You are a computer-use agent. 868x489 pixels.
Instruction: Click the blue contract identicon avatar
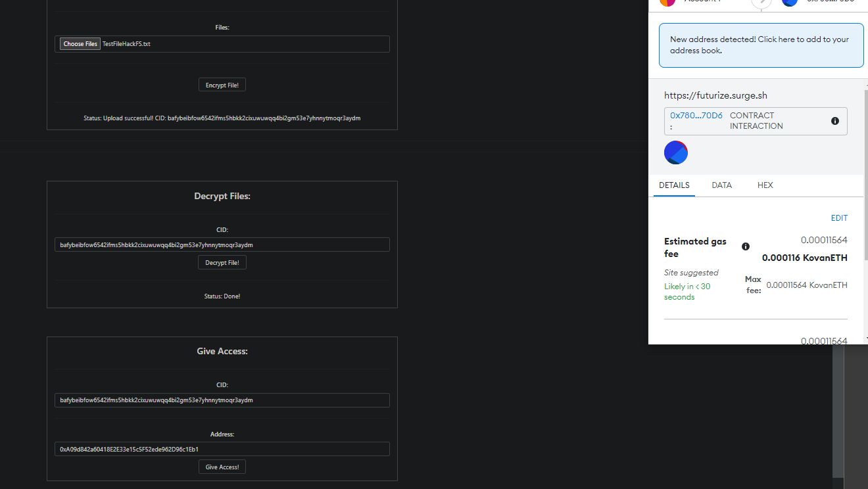pyautogui.click(x=676, y=152)
